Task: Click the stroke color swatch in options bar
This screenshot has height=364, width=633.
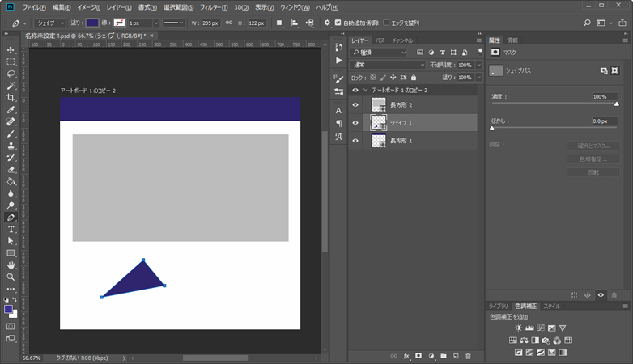Action: coord(119,23)
